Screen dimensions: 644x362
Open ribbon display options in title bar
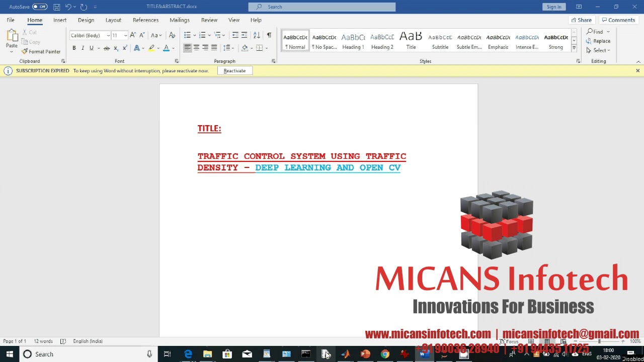[579, 7]
